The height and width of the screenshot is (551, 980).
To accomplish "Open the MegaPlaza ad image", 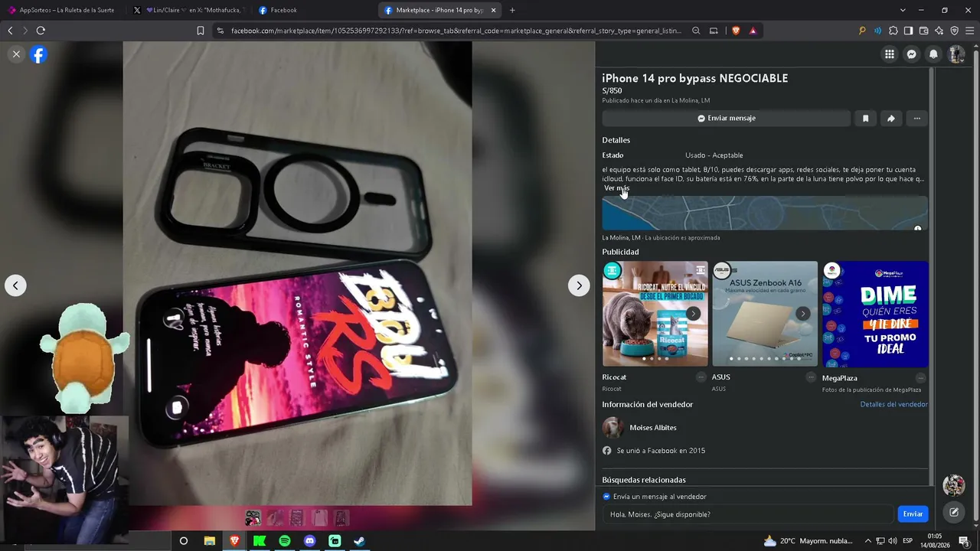I will click(x=875, y=314).
